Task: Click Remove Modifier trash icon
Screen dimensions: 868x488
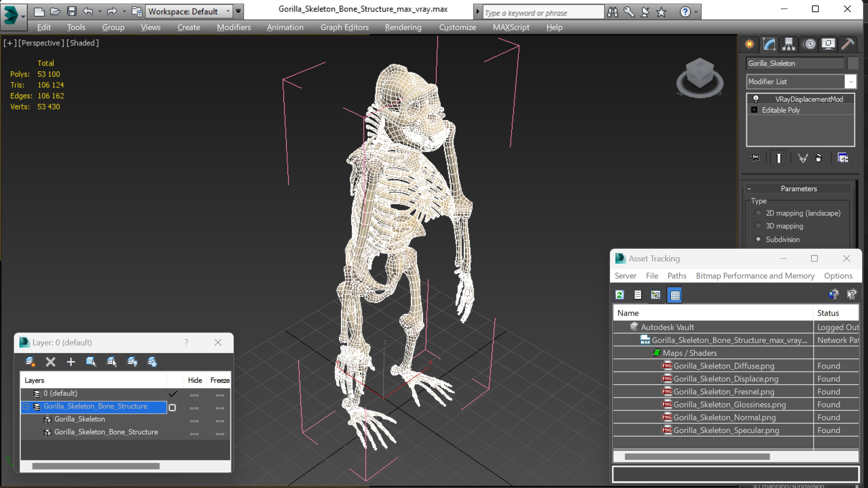Action: tap(819, 158)
